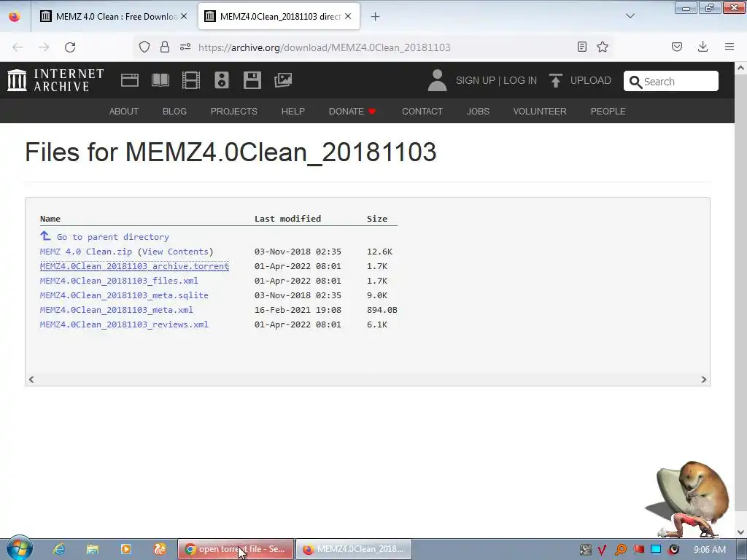Open Windows Media Player on taskbar
Screen dimensions: 747x560
[x=126, y=549]
